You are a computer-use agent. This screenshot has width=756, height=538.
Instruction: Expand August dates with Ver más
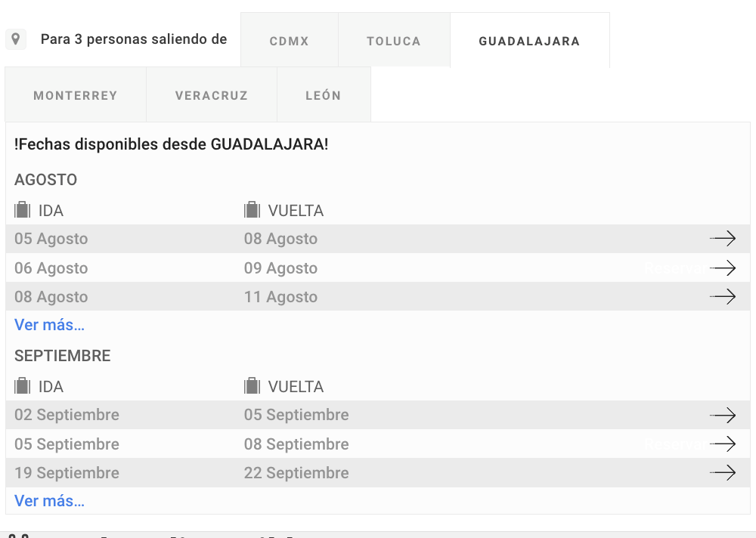coord(49,325)
